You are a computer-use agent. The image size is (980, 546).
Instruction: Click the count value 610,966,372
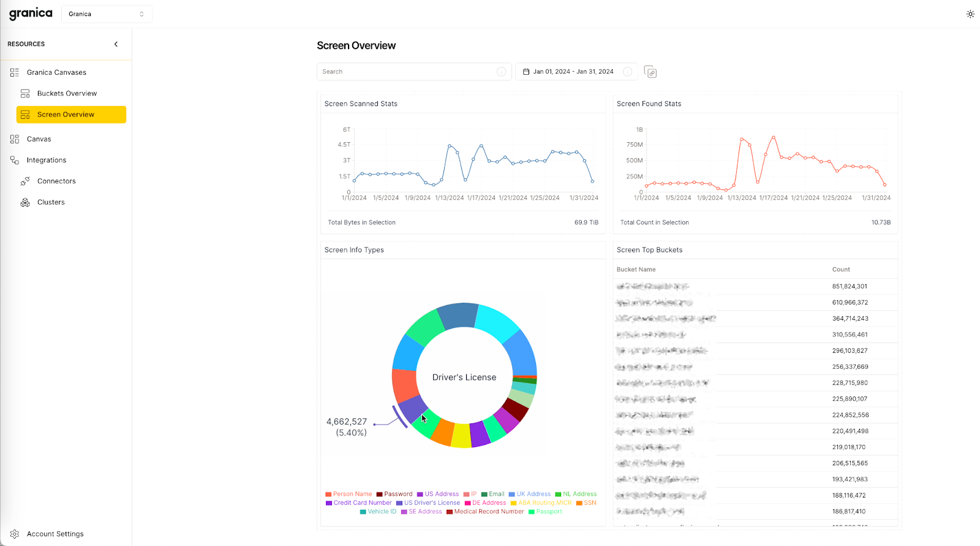[850, 303]
